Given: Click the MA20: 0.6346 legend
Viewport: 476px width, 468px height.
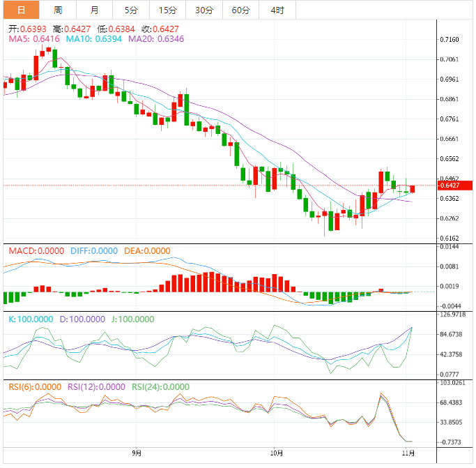Looking at the screenshot, I should coord(156,39).
